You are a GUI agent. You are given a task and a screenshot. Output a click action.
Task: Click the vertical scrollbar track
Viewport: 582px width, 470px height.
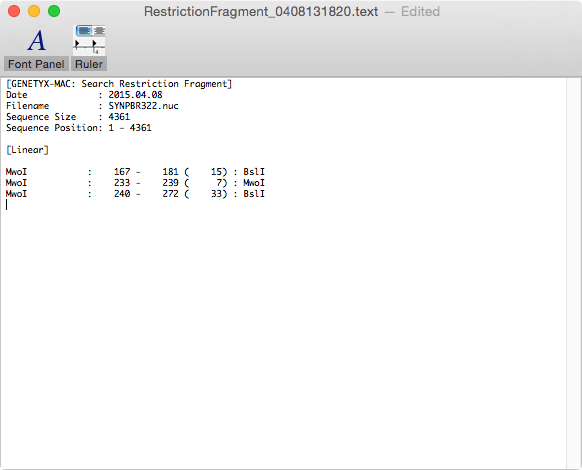click(x=574, y=273)
